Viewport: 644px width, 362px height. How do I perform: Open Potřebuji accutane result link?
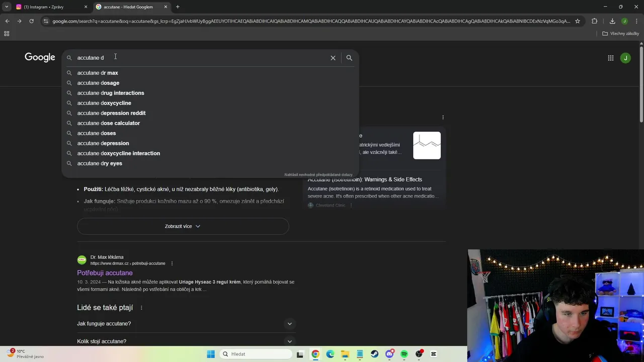(x=105, y=273)
